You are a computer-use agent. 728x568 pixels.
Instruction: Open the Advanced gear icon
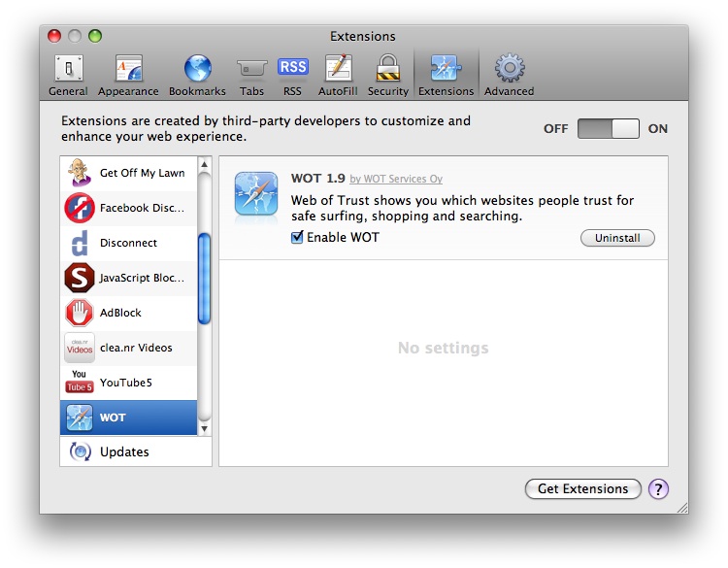pos(510,68)
